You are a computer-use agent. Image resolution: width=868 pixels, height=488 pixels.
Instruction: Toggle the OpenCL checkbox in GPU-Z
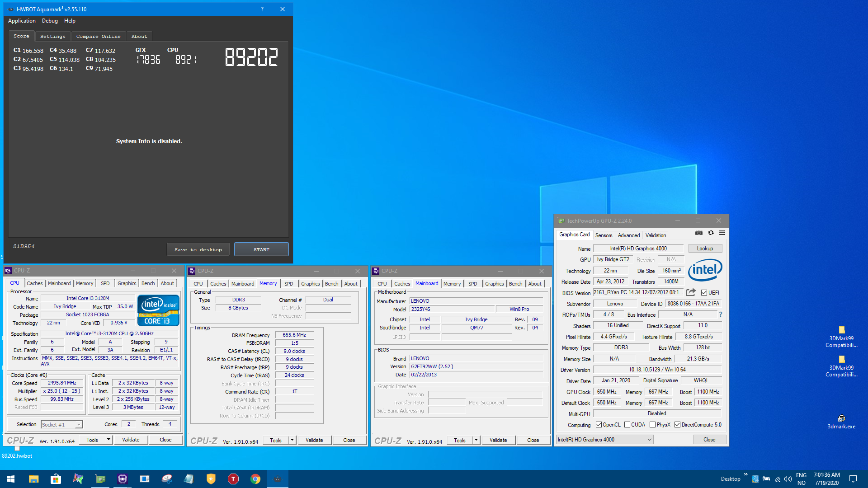coord(599,425)
